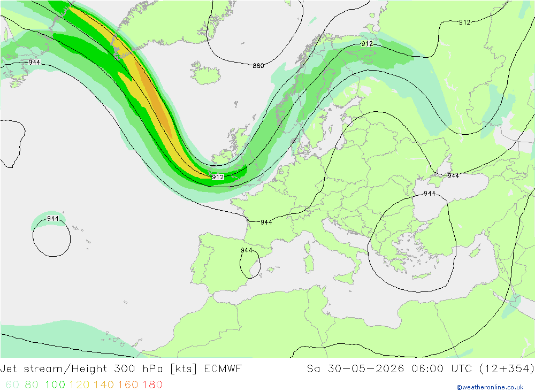Click the 'Sa 30-05-2026 06:00 UTC' date text

coord(389,369)
